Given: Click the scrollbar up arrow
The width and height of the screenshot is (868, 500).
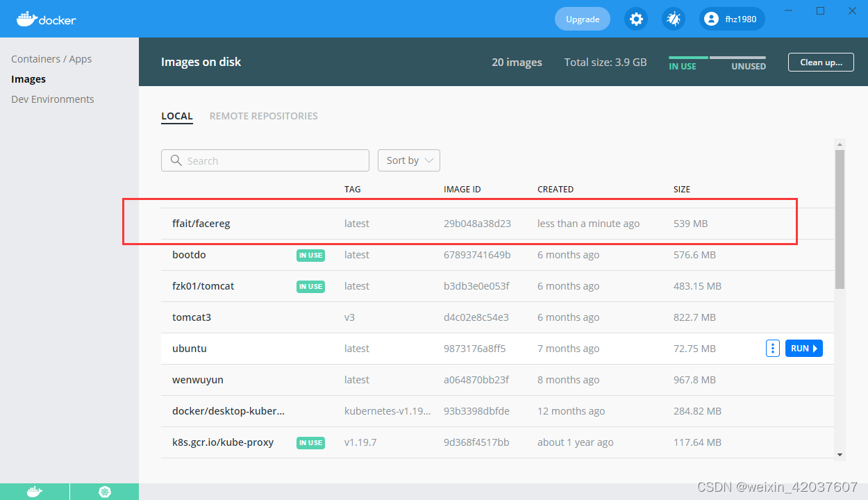Looking at the screenshot, I should (x=840, y=144).
